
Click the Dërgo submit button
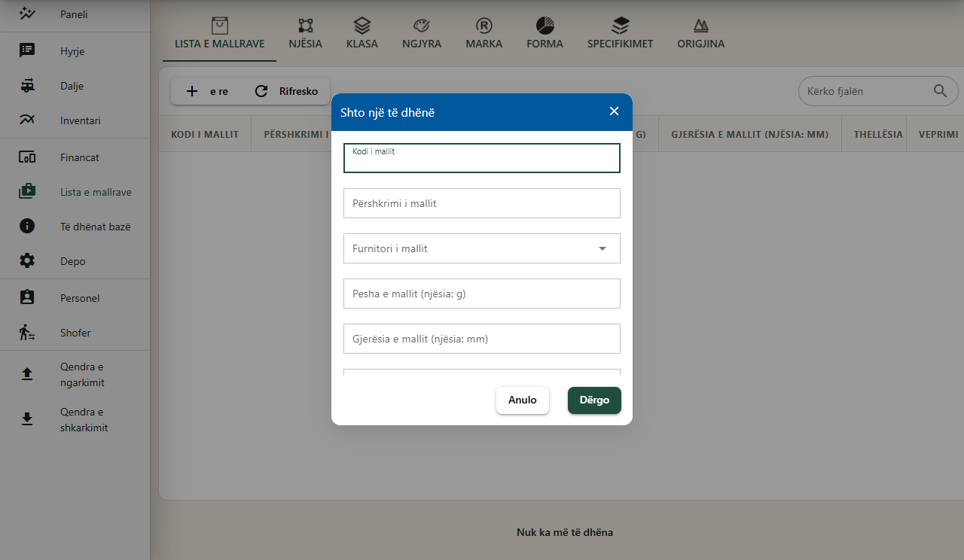(594, 400)
